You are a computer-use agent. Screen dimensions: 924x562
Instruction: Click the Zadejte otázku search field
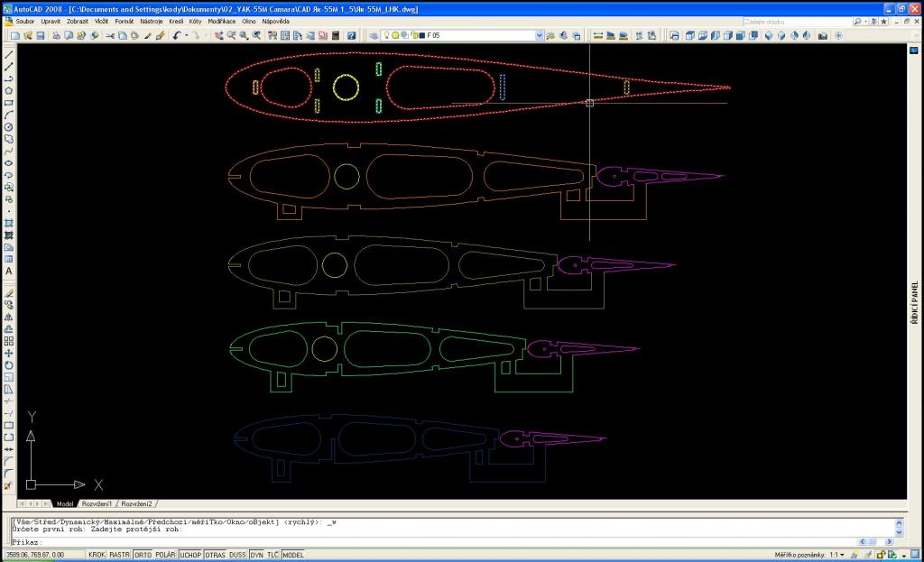coord(794,21)
